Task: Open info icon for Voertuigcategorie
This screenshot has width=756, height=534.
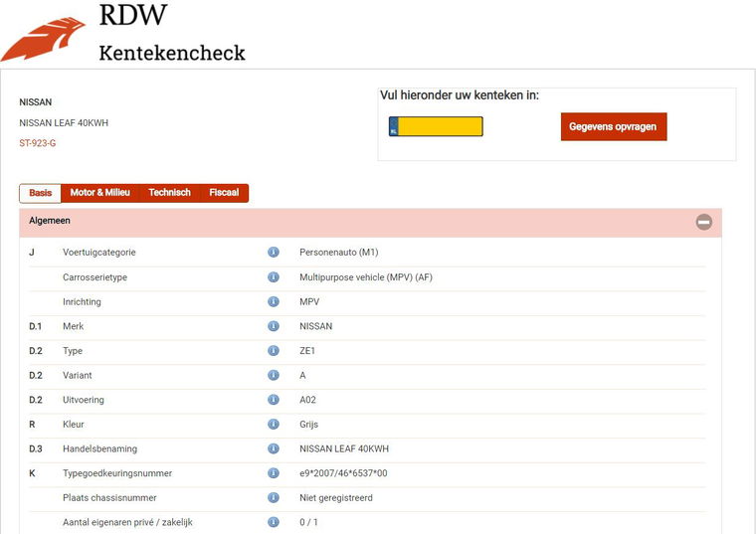Action: 274,252
